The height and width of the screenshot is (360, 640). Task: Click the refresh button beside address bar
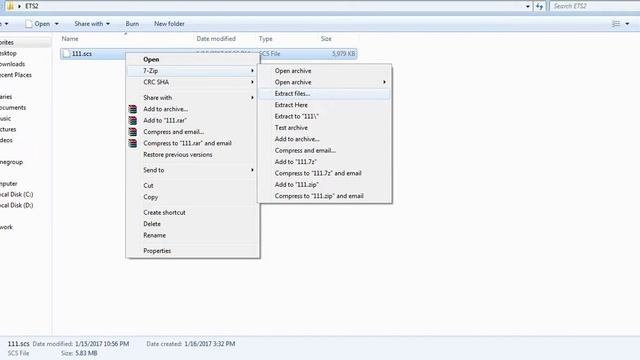point(540,6)
